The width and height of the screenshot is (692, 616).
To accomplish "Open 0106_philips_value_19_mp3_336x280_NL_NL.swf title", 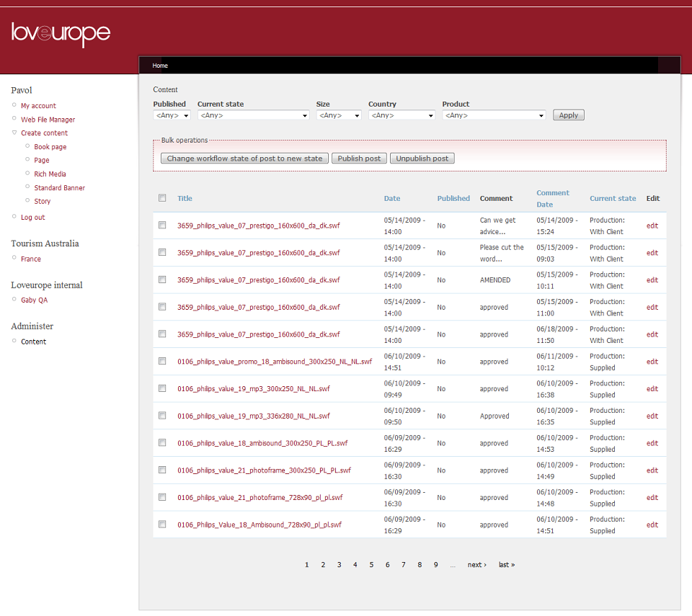I will coord(253,416).
